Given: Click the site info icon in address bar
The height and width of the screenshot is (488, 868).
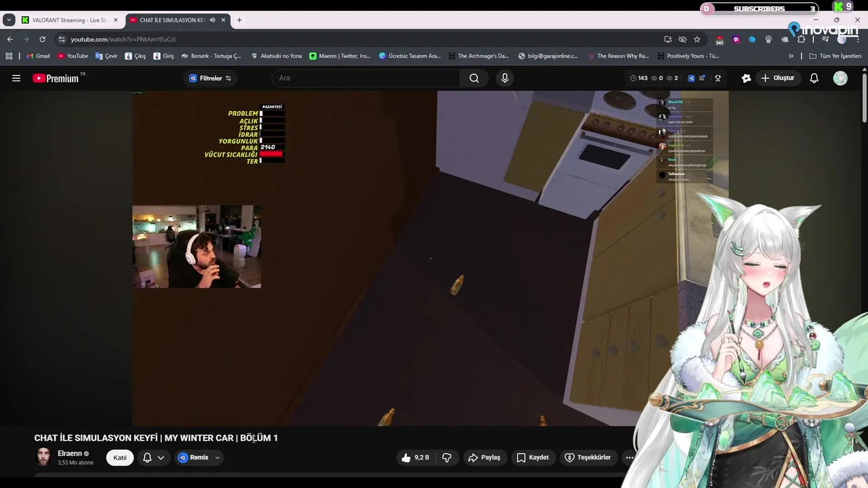Looking at the screenshot, I should (62, 39).
